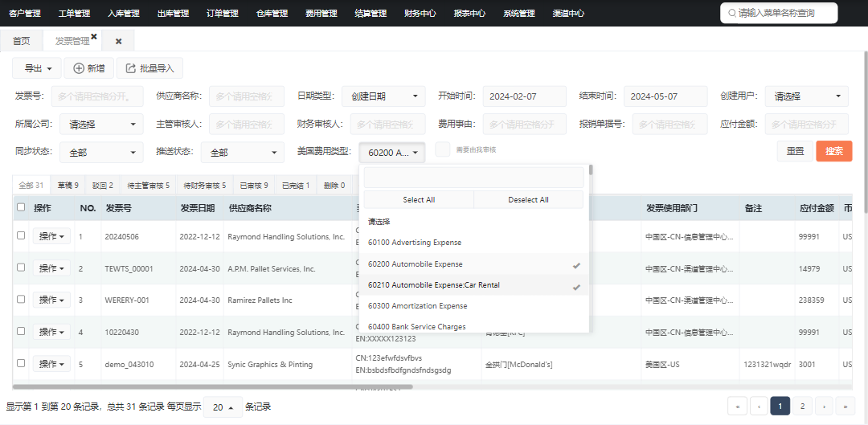Image resolution: width=868 pixels, height=425 pixels.
Task: Check the row for invoice TEWTS_00001
Action: pyautogui.click(x=21, y=267)
